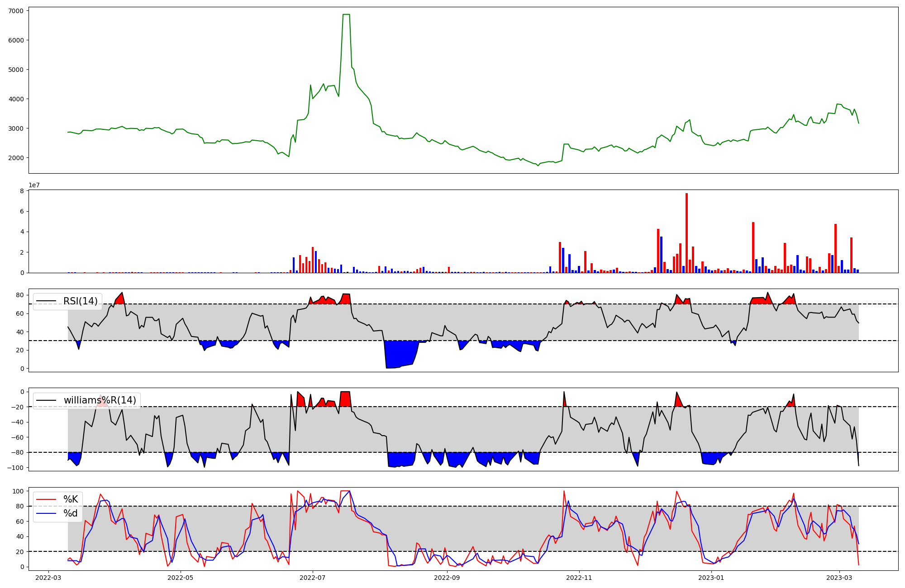The height and width of the screenshot is (588, 905).
Task: Click the blue line sample beside %d
Action: coord(46,513)
